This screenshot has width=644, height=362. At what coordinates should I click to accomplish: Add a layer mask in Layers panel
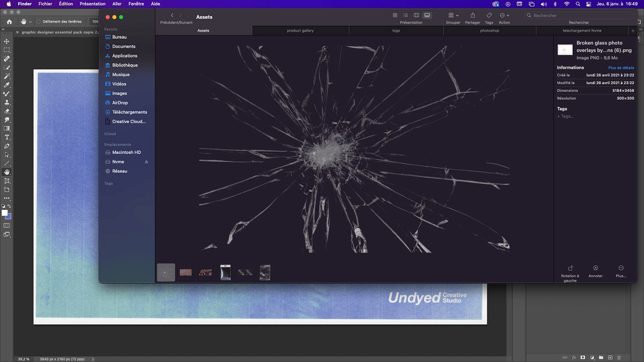[x=583, y=357]
